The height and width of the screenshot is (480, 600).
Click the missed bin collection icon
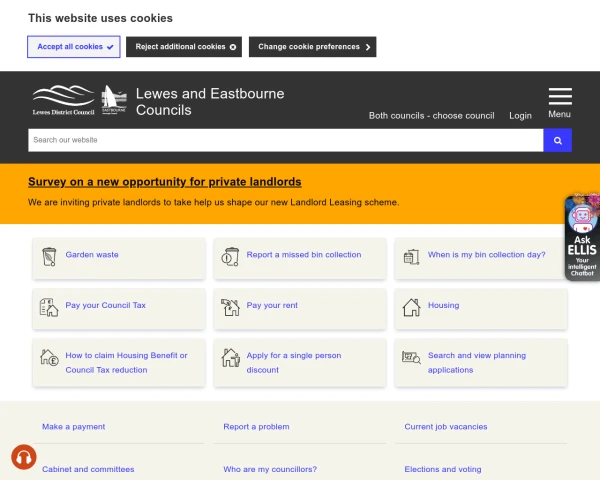tap(231, 256)
